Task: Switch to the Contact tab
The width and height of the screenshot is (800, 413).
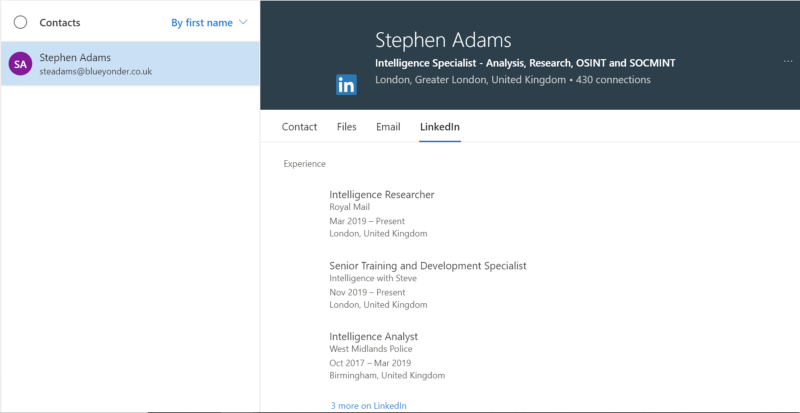Action: [x=299, y=127]
